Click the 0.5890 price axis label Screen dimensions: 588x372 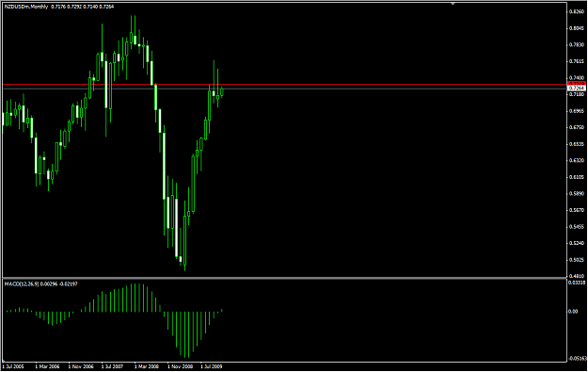[x=577, y=194]
